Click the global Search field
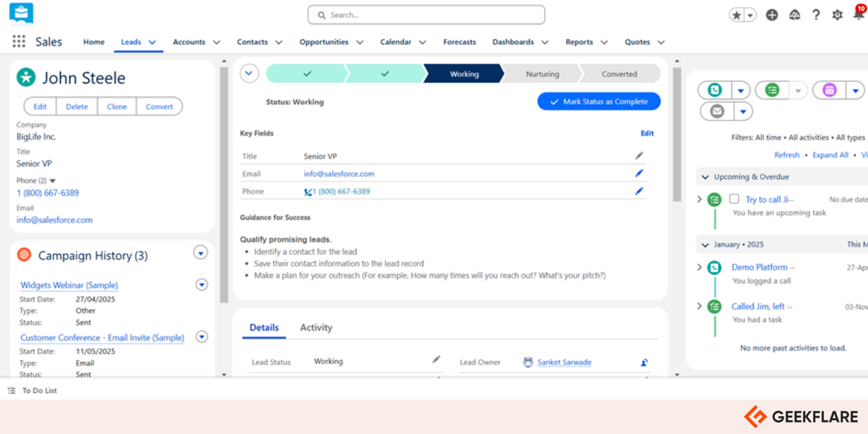Screen dimensions: 868x434 click(x=426, y=15)
